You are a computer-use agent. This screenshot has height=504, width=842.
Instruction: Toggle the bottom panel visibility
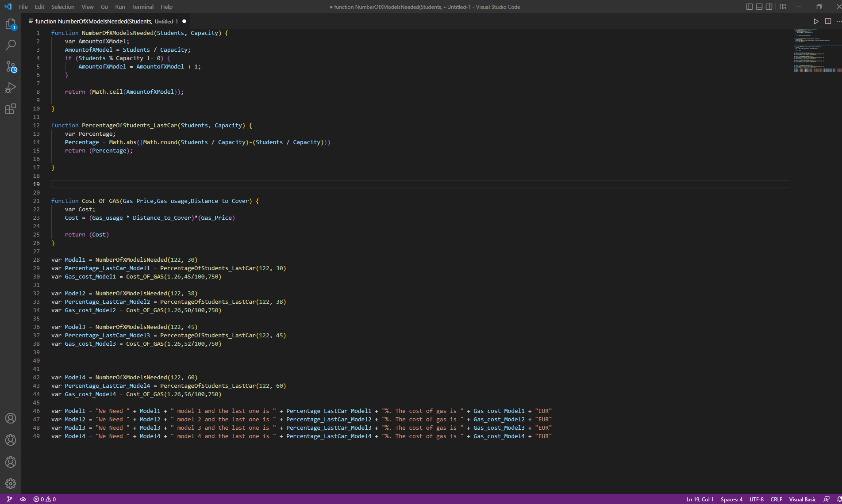click(759, 7)
